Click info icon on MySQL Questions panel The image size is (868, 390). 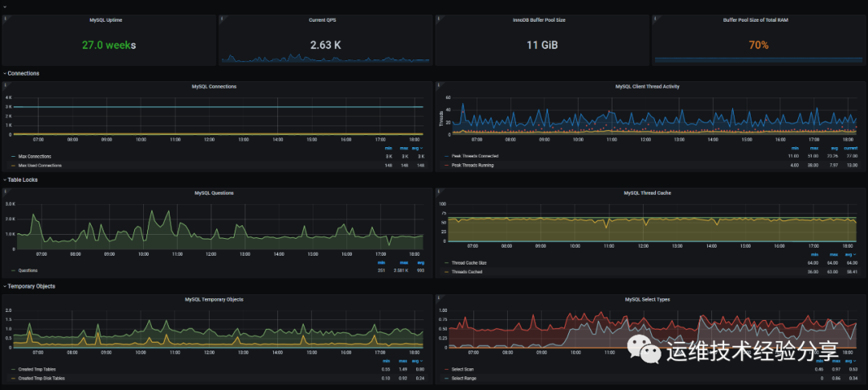[5, 191]
